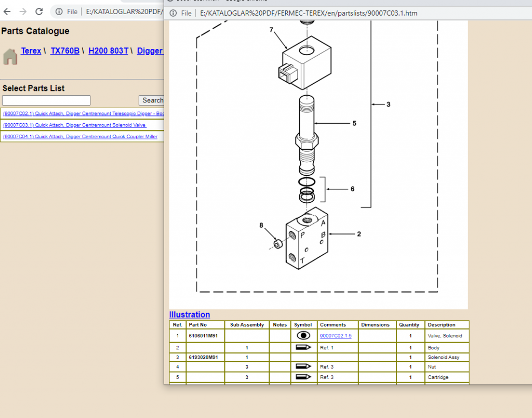Click the symbol icon in the Cartridge row
The height and width of the screenshot is (418, 532).
click(x=303, y=377)
